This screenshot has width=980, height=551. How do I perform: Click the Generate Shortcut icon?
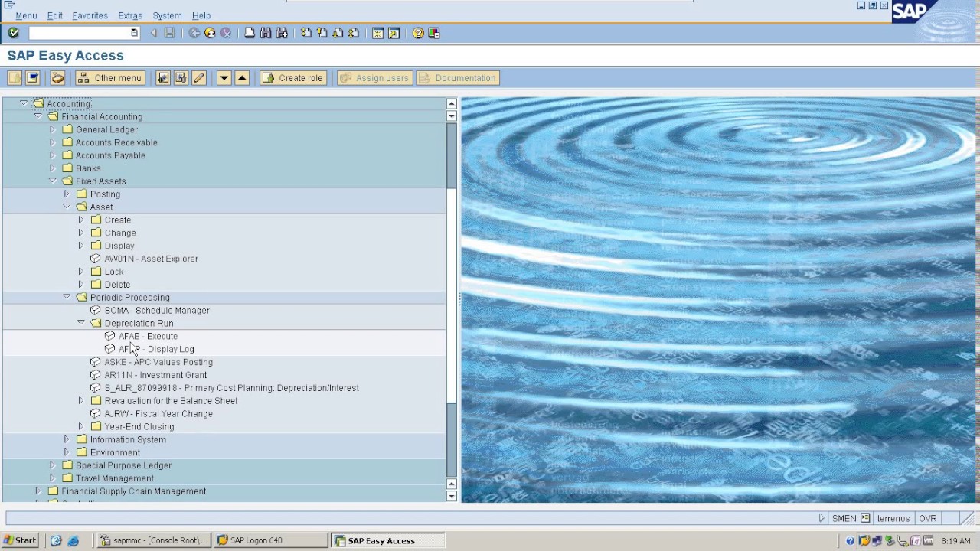tap(394, 33)
